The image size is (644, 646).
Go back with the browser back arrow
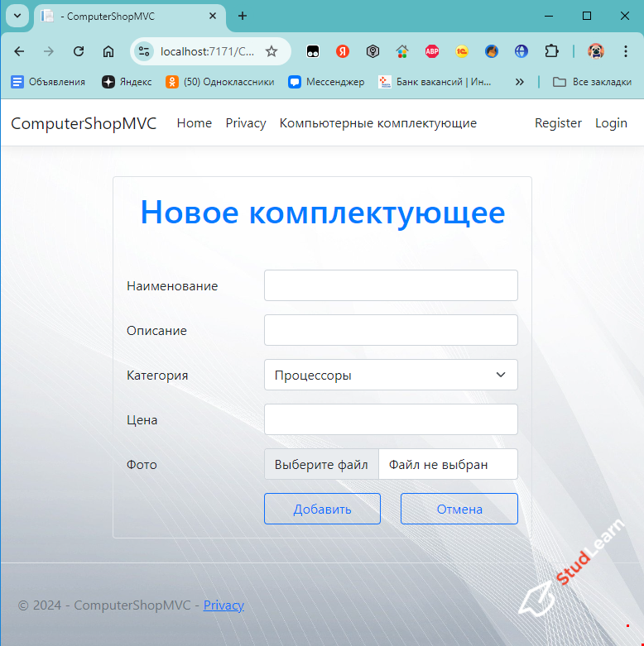[19, 51]
